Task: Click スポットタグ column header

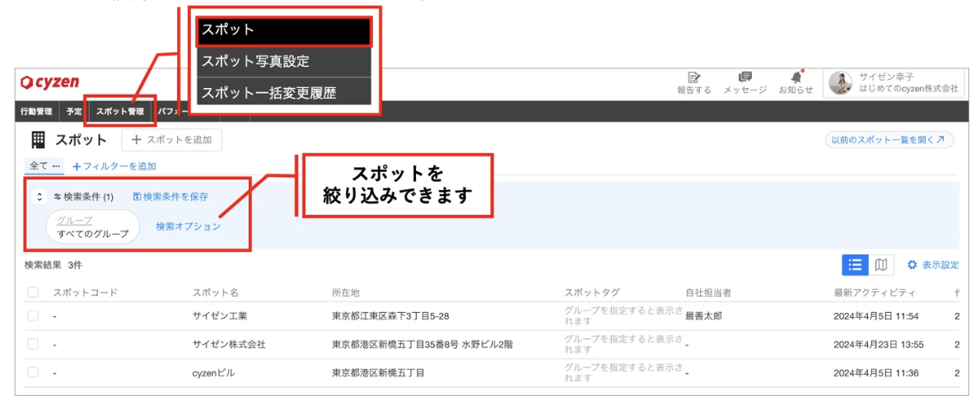Action: [x=592, y=292]
